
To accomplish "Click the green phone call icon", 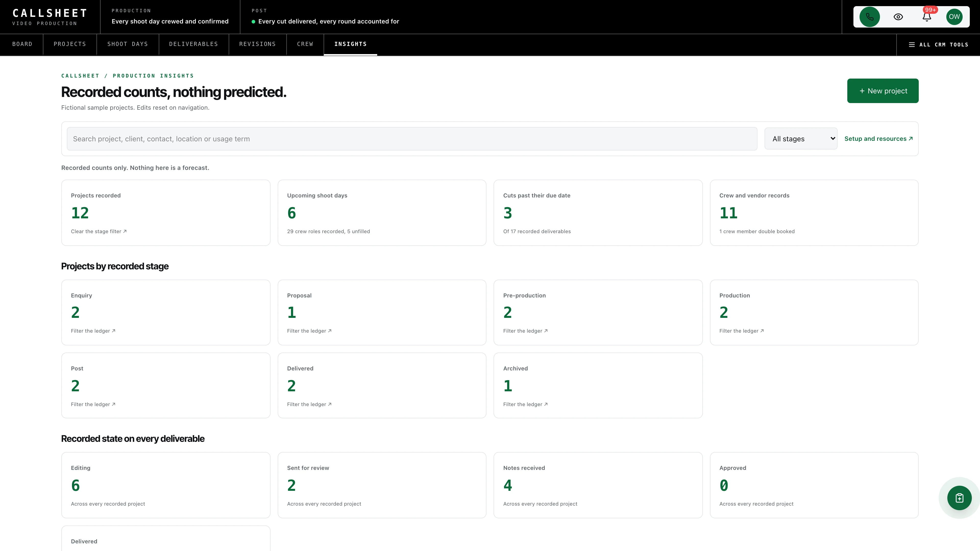I will 869,17.
